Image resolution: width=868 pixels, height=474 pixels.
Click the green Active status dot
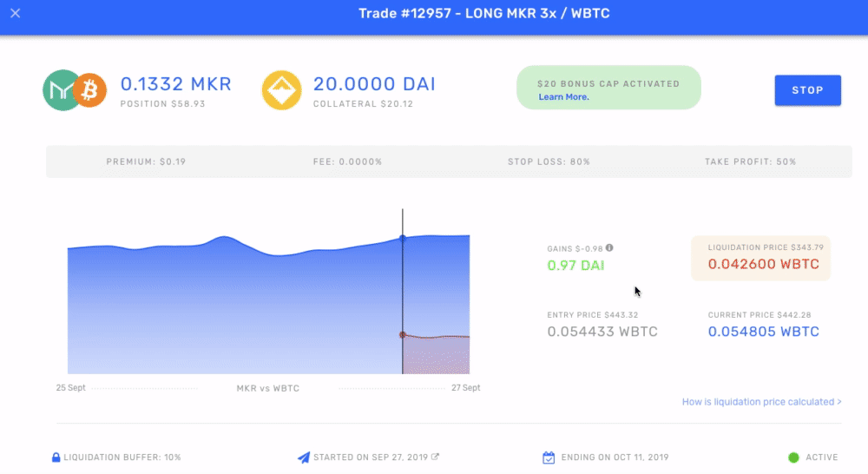pyautogui.click(x=794, y=458)
